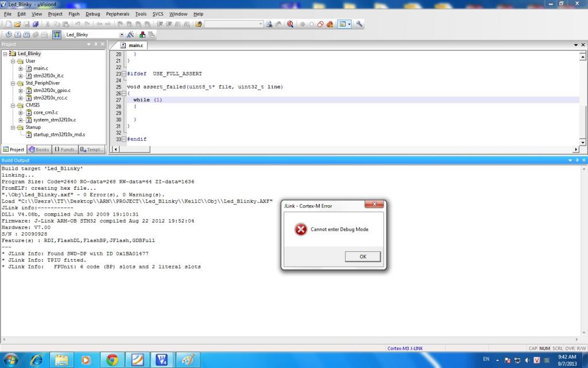Click the Windows Start button
588x368 pixels.
[10, 360]
